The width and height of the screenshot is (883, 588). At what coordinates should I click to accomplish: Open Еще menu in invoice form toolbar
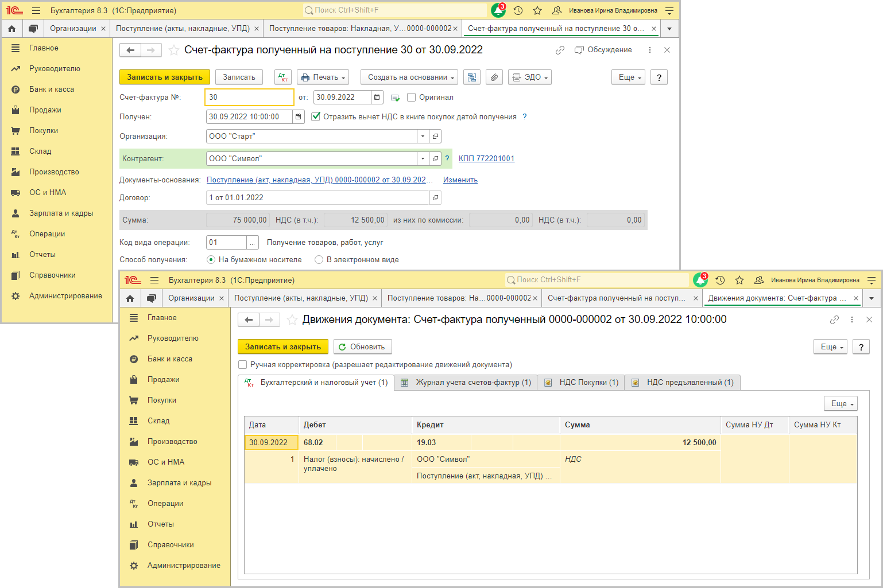click(x=629, y=77)
